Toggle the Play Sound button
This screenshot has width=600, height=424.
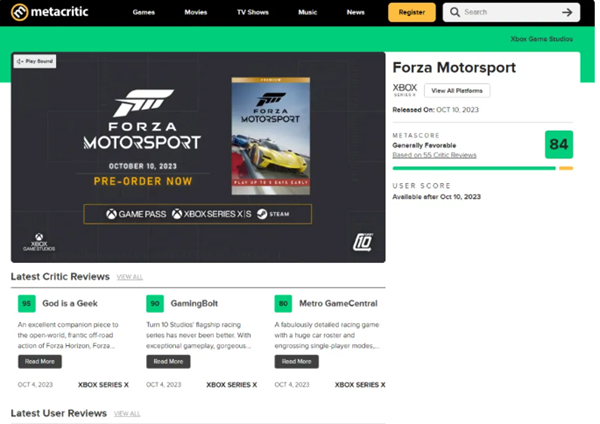point(35,62)
